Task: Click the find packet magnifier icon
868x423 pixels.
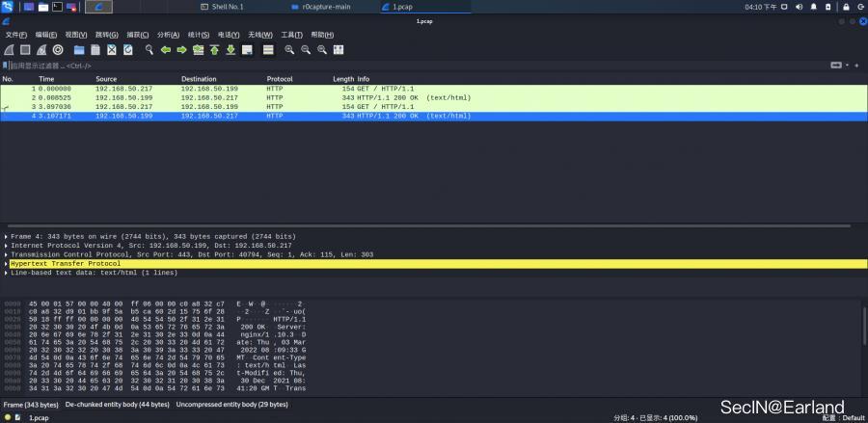Action: (x=149, y=49)
